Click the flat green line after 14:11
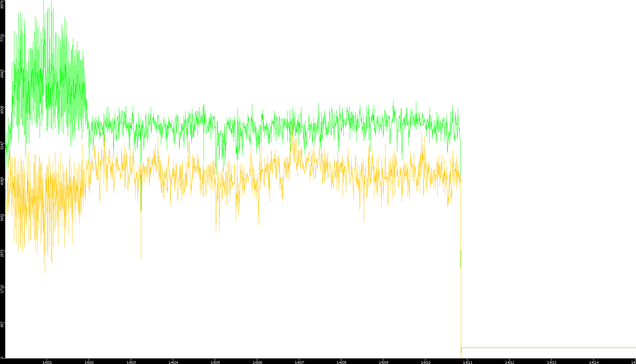636x364 pixels. tap(547, 348)
